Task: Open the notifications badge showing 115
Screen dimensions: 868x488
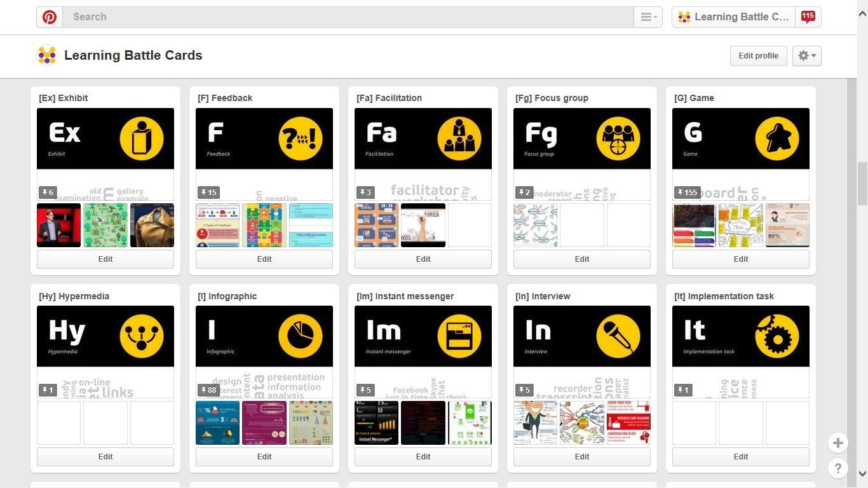Action: pos(808,17)
